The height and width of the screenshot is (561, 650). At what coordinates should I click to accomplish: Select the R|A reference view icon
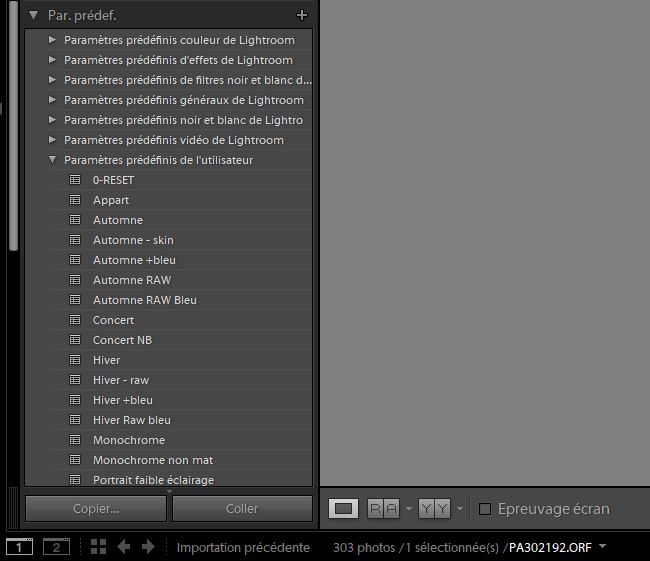pyautogui.click(x=383, y=508)
